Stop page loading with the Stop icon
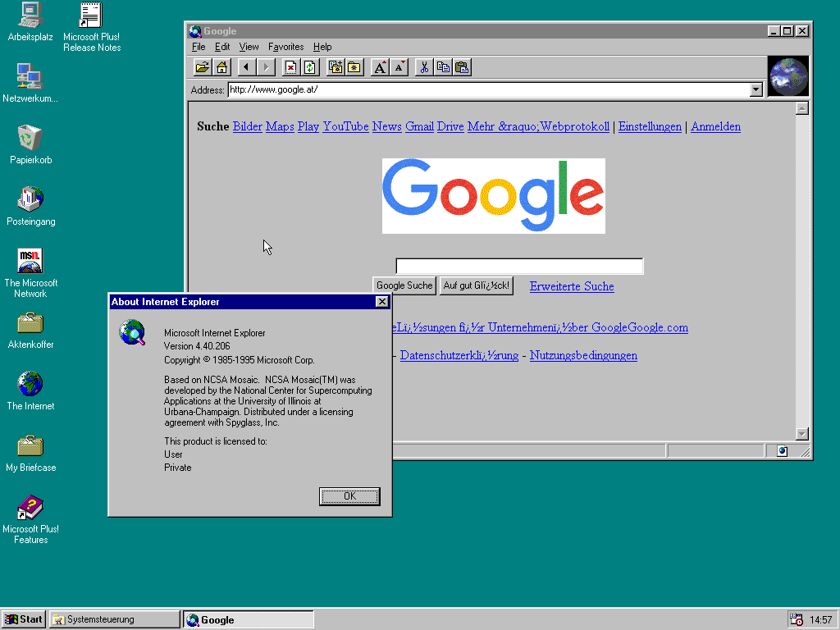The height and width of the screenshot is (630, 840). point(290,67)
